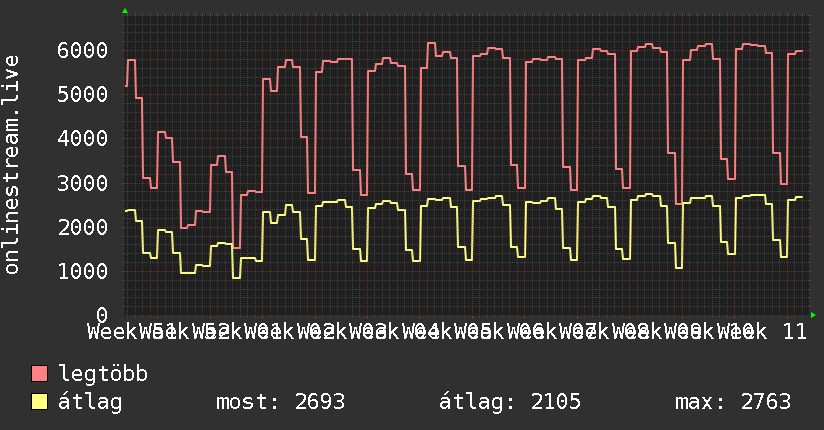Click the green arrow ending the x-axis
Viewport: 824px width, 430px height.
click(x=813, y=315)
